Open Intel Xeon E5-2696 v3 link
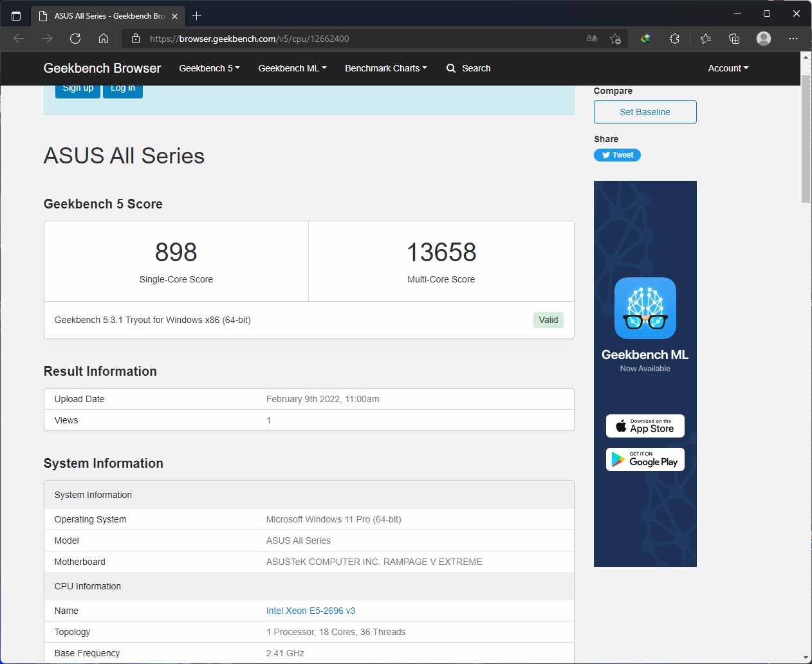Screen dimensions: 812x664 coord(311,611)
